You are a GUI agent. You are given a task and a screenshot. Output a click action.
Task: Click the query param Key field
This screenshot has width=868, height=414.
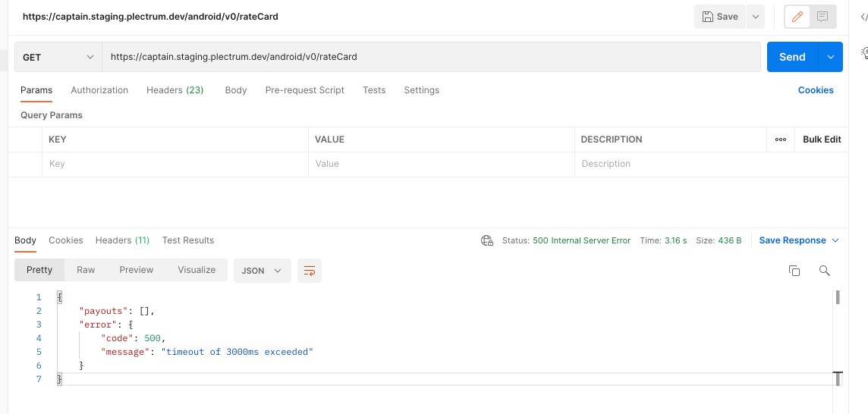[x=175, y=164]
